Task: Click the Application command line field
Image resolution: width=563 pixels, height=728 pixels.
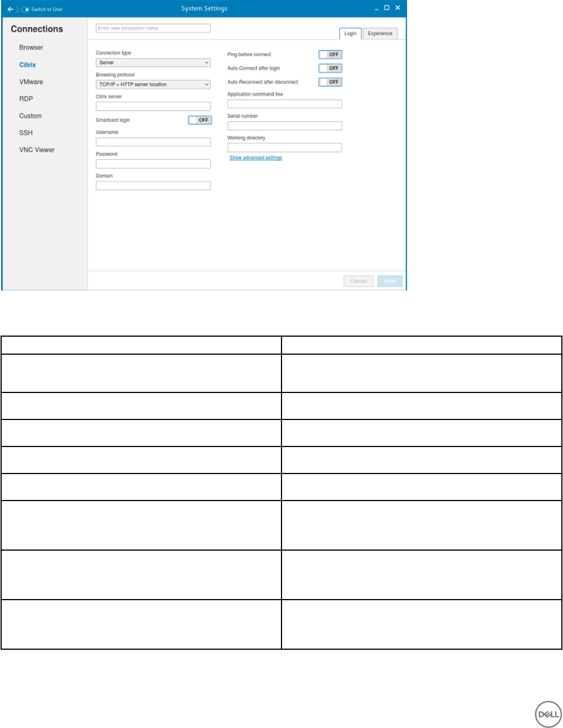Action: click(x=285, y=104)
